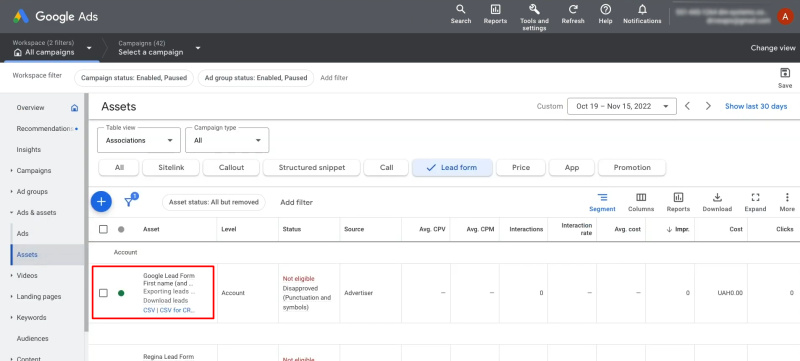Click the green status dot of Google Lead Form
800x361 pixels.
pyautogui.click(x=121, y=293)
